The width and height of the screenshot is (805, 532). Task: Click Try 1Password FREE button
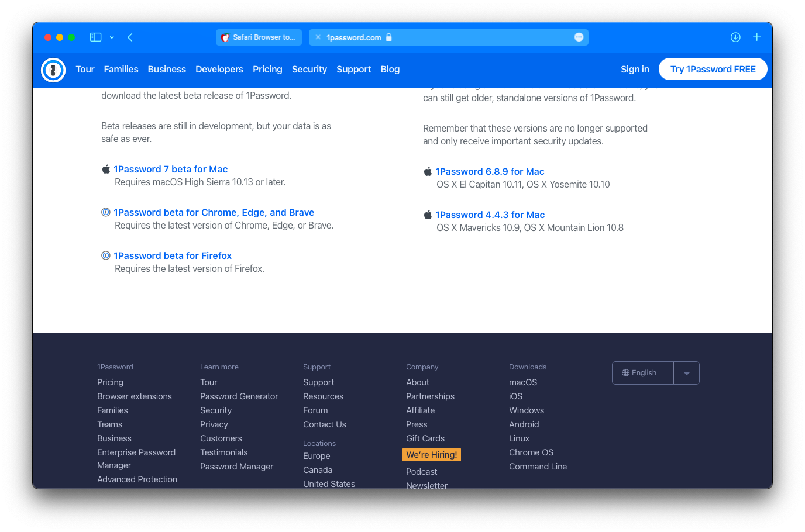713,70
